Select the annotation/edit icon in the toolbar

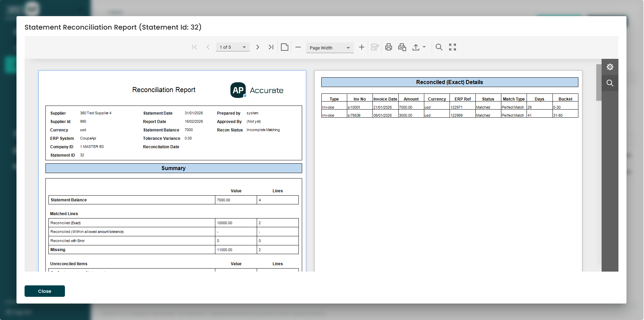pyautogui.click(x=374, y=47)
